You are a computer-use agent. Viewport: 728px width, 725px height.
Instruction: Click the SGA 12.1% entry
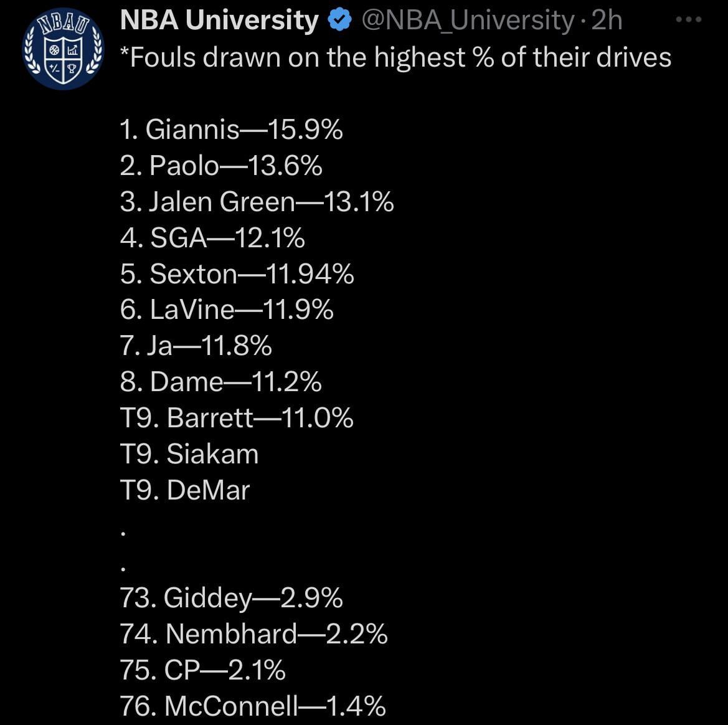click(x=212, y=238)
